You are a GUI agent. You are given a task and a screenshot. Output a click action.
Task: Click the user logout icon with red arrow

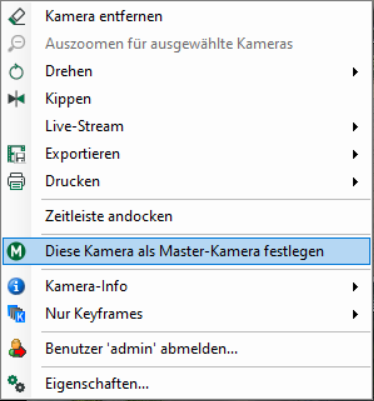tap(17, 349)
